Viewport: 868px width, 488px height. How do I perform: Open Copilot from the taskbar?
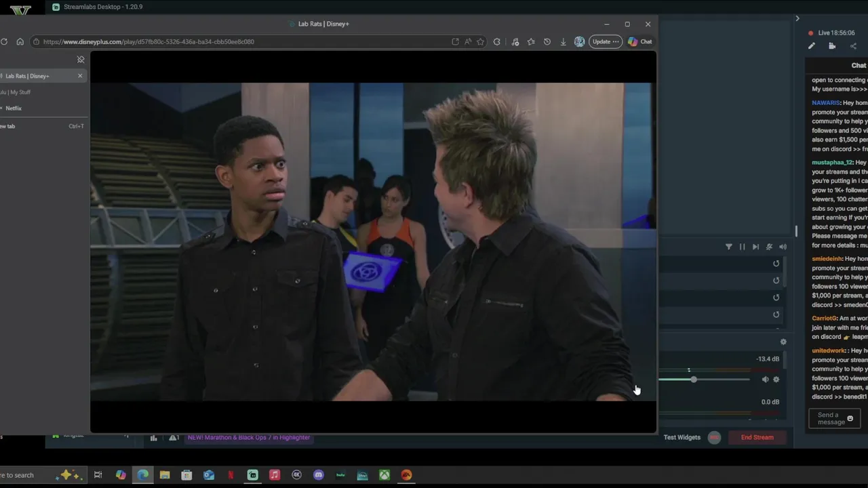click(x=121, y=475)
